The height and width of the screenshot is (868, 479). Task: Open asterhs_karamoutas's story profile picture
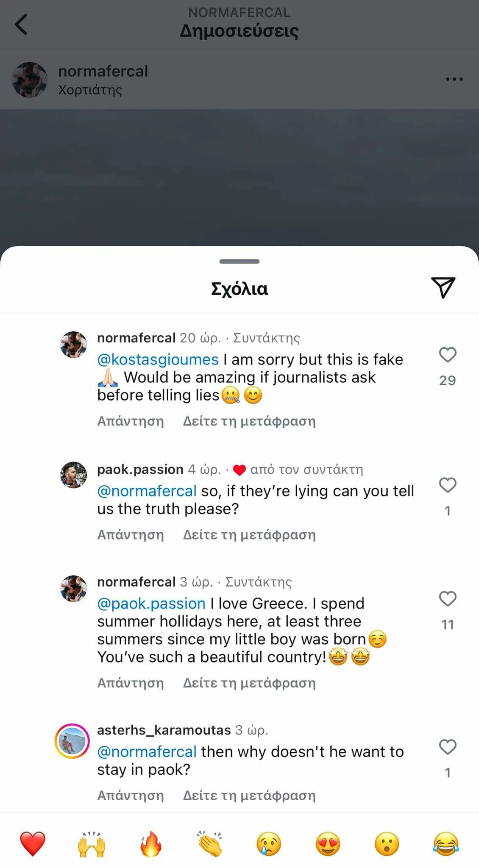click(72, 741)
